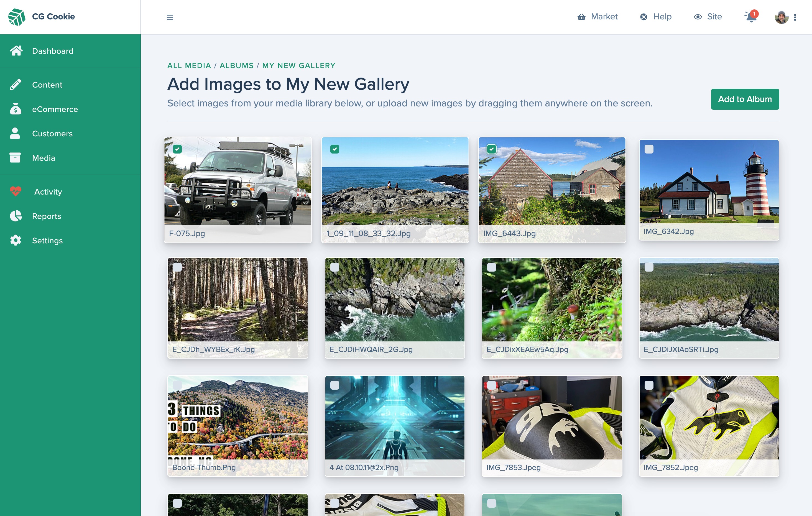Click the F-075.Jpg file name

click(x=187, y=233)
